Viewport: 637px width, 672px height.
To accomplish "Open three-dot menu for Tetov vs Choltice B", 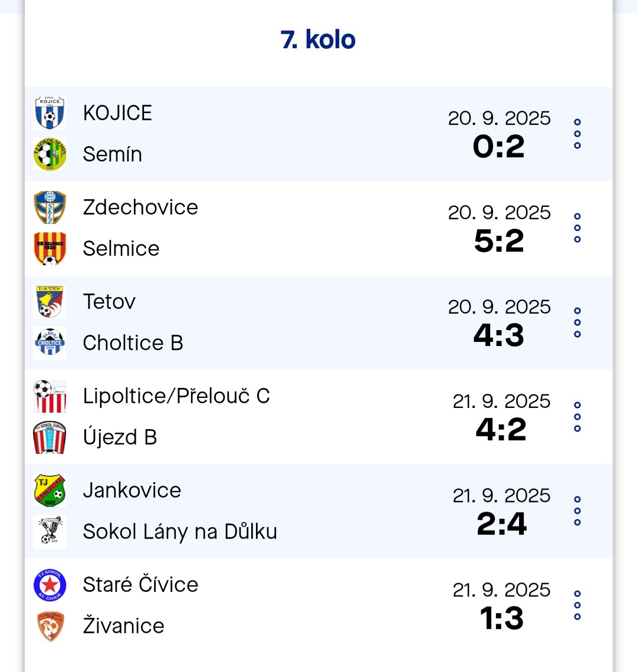I will click(577, 322).
